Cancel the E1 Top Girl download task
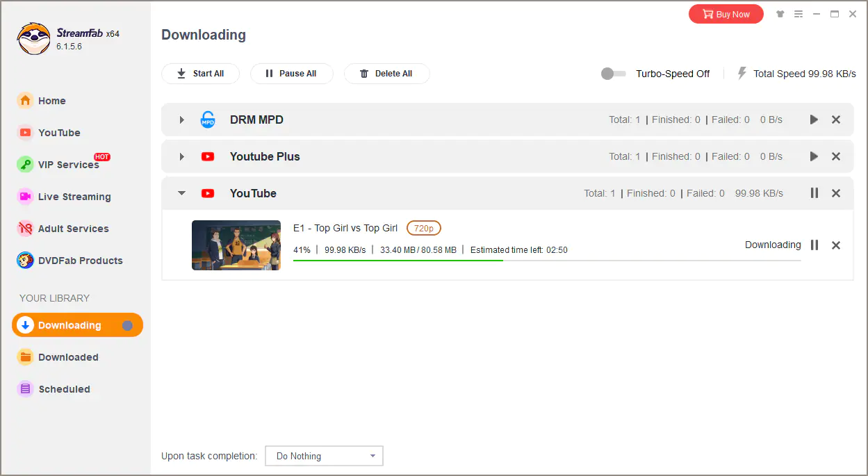Screen dimensions: 868x476 (836, 245)
